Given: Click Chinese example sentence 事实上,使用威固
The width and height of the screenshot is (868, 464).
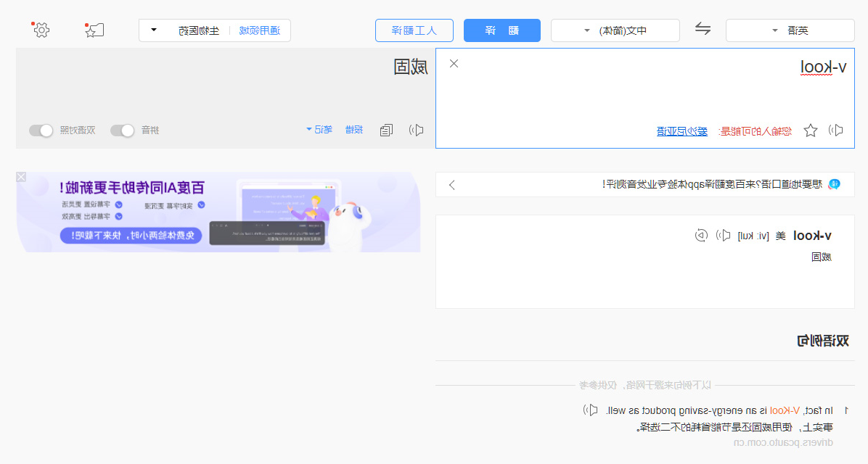Looking at the screenshot, I should coord(734,427).
